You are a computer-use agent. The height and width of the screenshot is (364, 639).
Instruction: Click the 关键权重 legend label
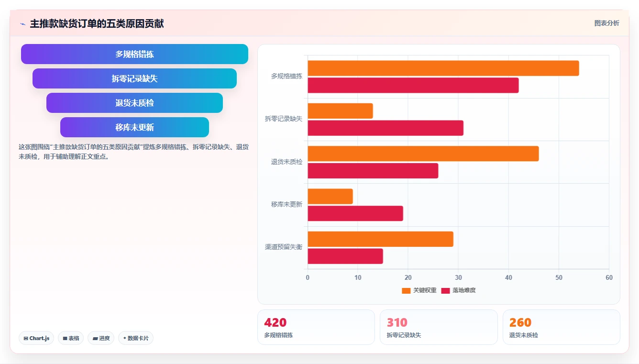pyautogui.click(x=425, y=290)
